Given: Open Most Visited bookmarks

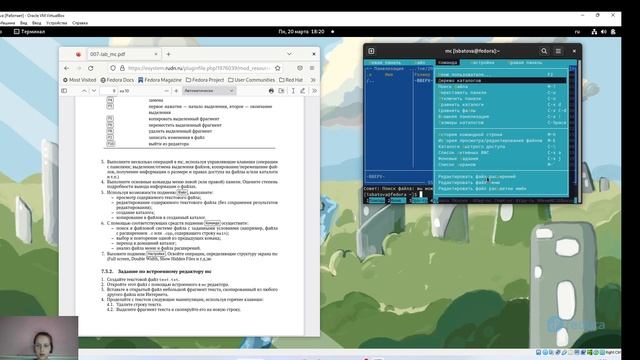Looking at the screenshot, I should pyautogui.click(x=79, y=80).
